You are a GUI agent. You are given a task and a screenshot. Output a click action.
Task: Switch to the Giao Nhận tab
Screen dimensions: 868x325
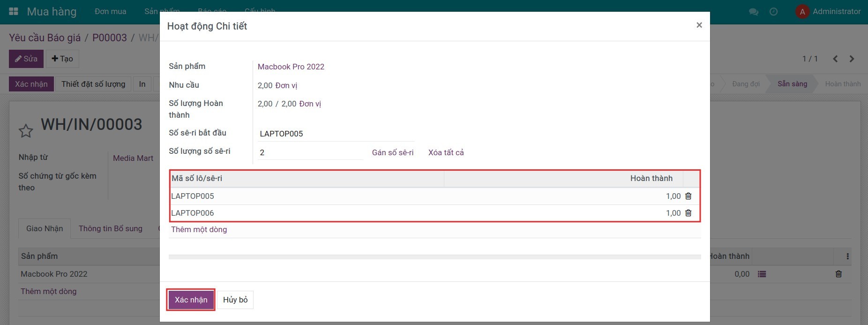(x=45, y=228)
